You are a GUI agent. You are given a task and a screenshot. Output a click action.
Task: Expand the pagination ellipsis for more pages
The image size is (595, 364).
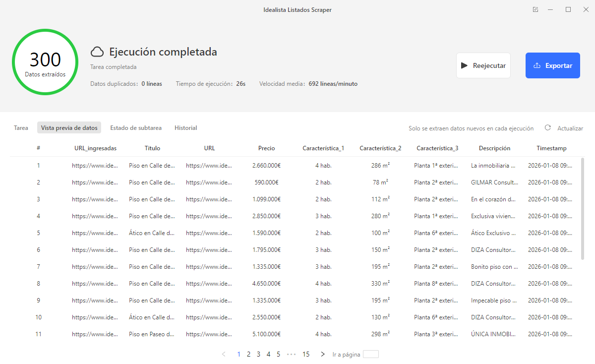[291, 354]
